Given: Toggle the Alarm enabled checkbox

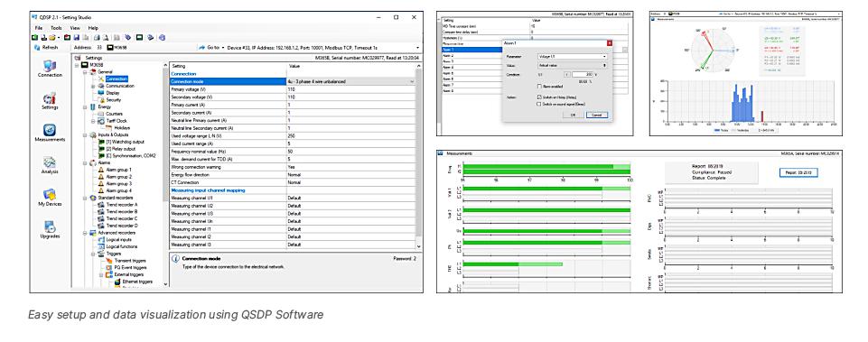Looking at the screenshot, I should click(539, 87).
